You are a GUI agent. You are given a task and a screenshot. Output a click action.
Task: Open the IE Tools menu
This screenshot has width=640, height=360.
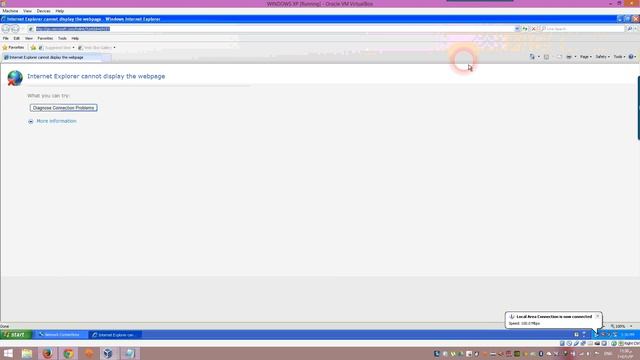(x=62, y=38)
